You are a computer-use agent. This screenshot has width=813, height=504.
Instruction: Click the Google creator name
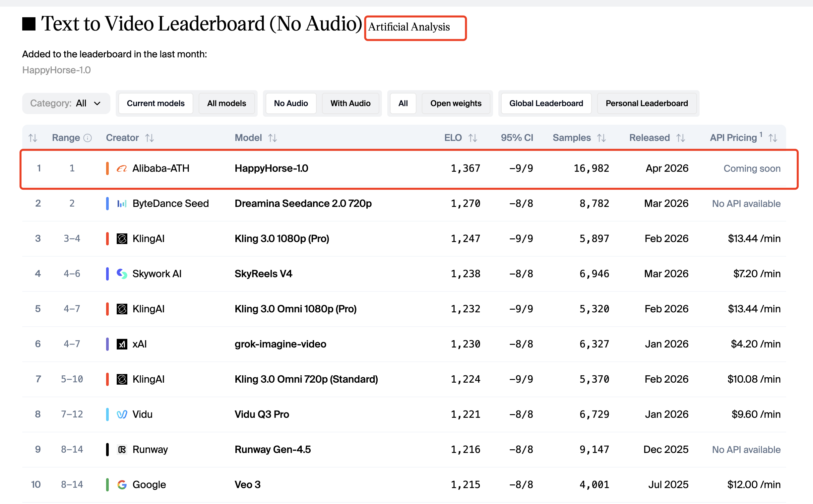[x=149, y=485]
